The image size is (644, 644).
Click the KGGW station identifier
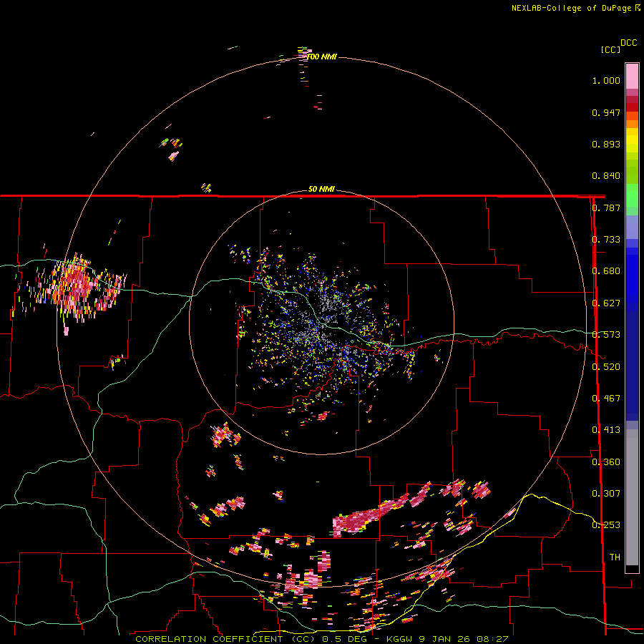pyautogui.click(x=399, y=639)
